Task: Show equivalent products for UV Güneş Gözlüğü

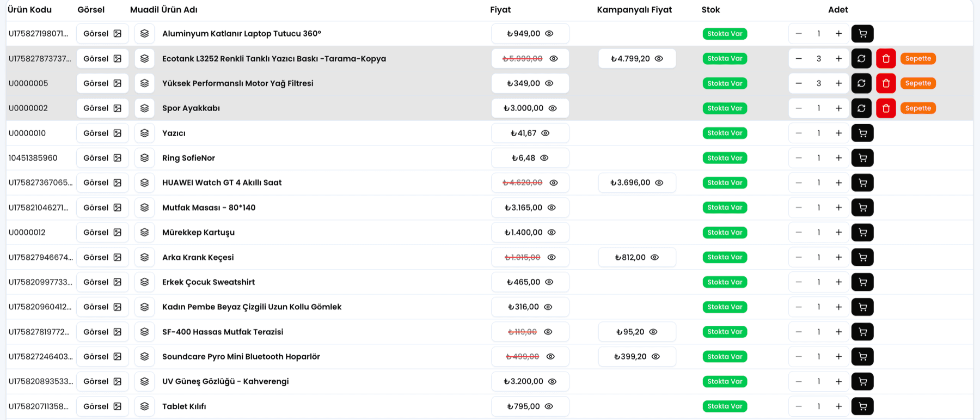Action: (x=144, y=381)
